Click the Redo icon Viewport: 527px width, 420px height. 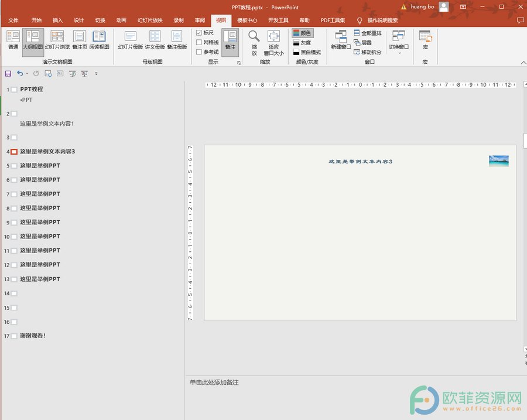(36, 74)
